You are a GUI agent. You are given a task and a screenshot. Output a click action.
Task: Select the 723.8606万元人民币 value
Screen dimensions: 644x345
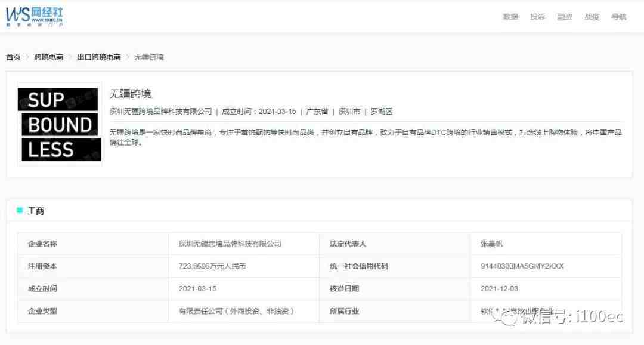(212, 266)
